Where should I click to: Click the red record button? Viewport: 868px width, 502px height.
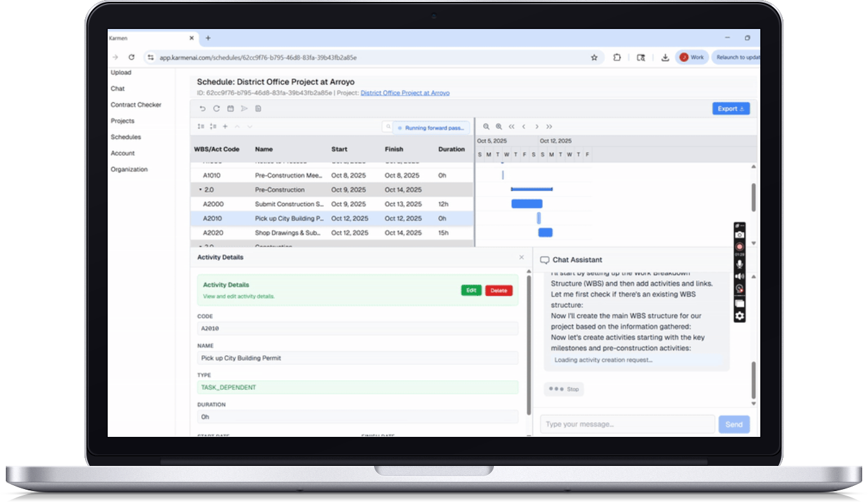(740, 246)
